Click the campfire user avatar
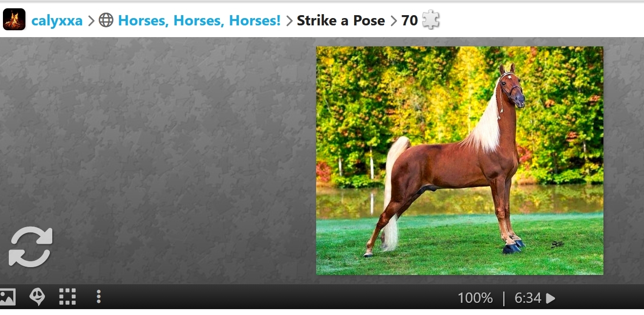Image resolution: width=644 pixels, height=315 pixels. (x=14, y=20)
